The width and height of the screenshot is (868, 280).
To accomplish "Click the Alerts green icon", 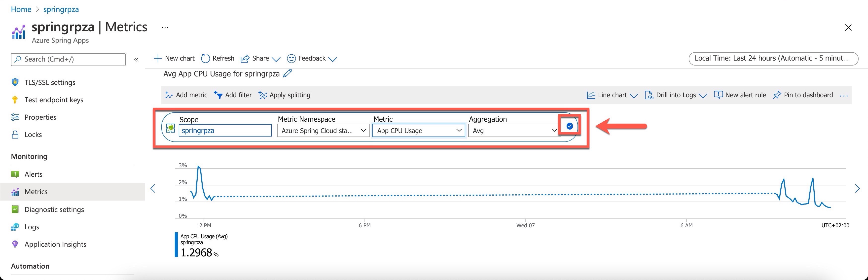I will click(x=15, y=174).
